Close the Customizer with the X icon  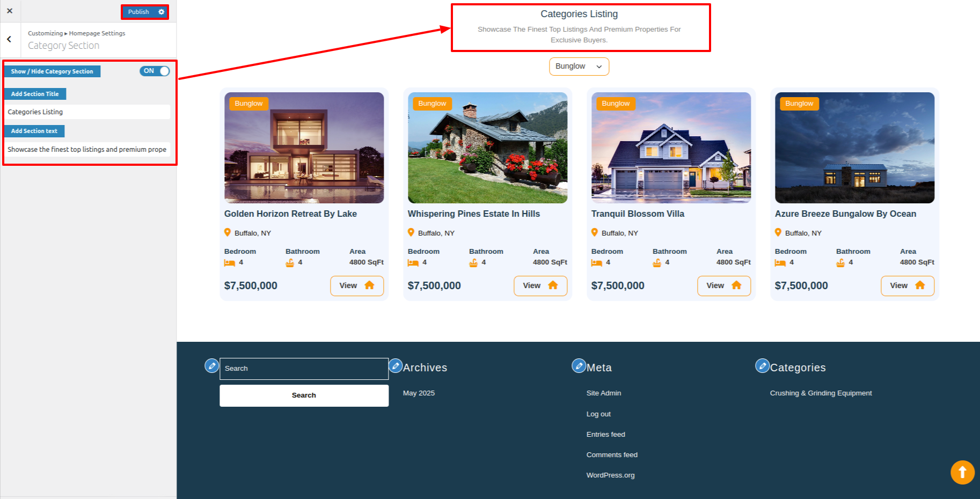[10, 11]
